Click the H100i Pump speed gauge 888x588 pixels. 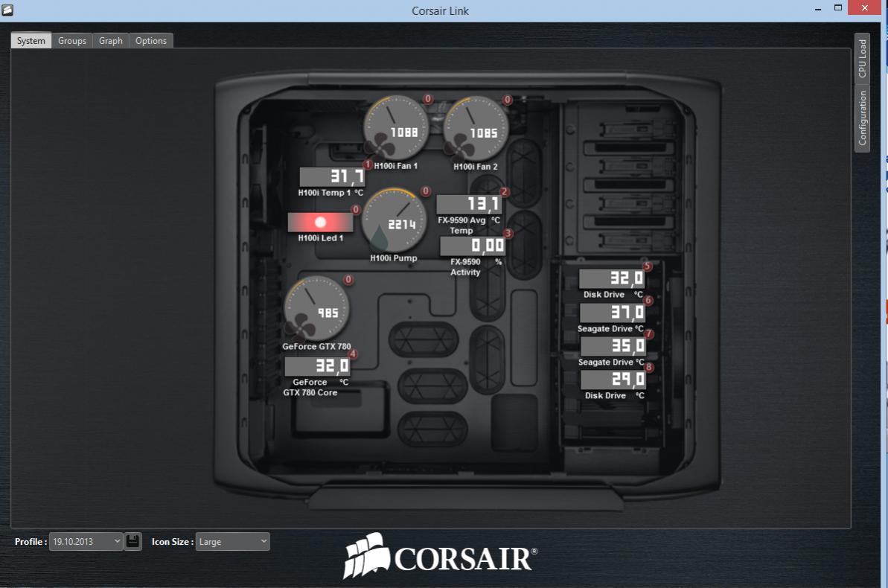click(395, 220)
